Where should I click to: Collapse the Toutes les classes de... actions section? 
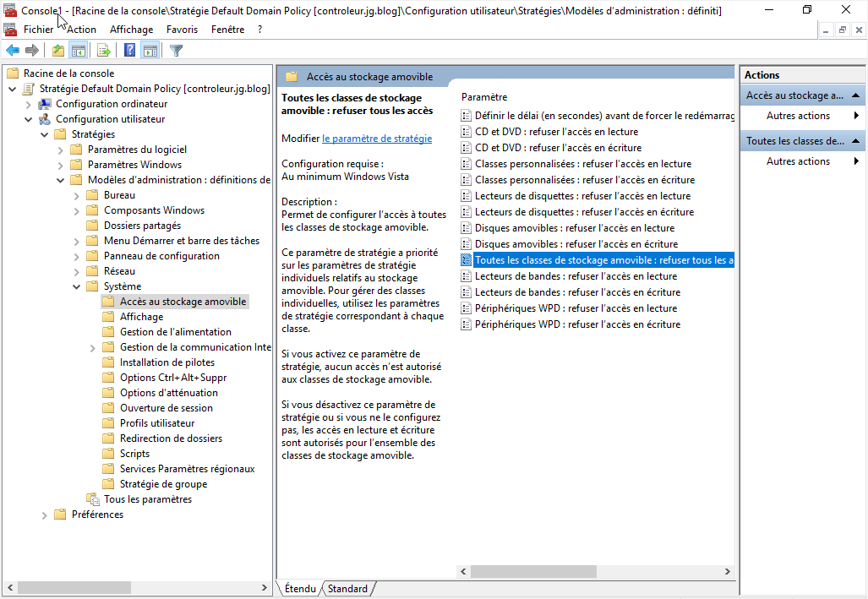click(855, 140)
